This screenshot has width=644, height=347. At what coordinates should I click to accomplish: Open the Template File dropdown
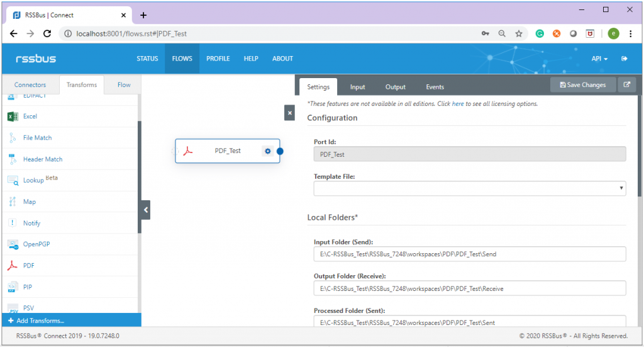pyautogui.click(x=469, y=188)
